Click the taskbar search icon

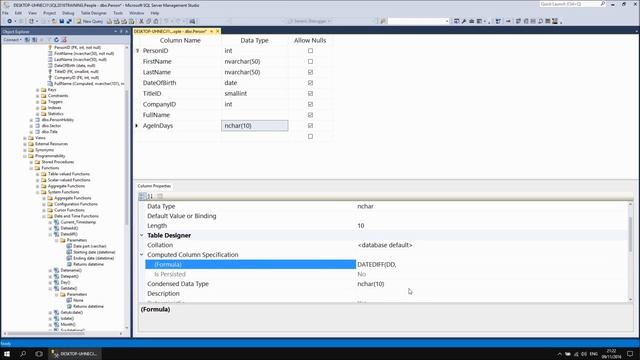(23, 354)
